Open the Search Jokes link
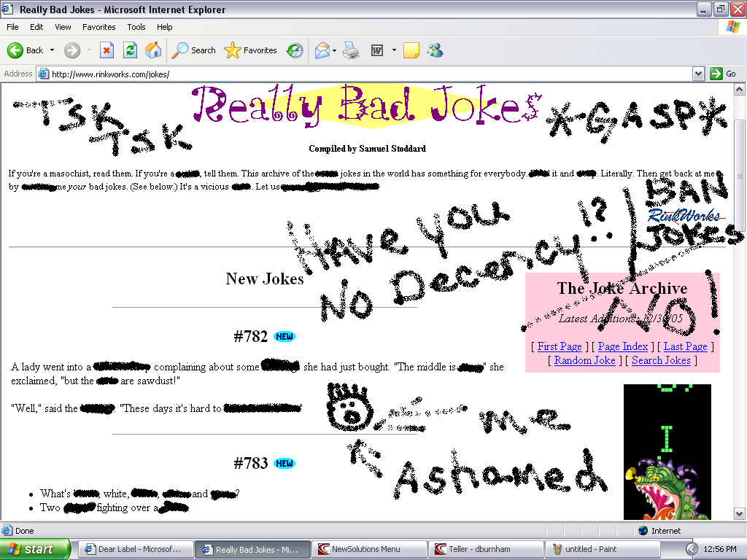747x560 pixels. pyautogui.click(x=661, y=360)
